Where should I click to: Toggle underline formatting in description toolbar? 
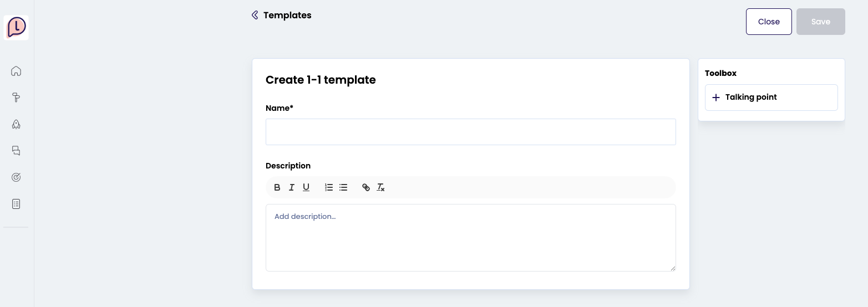click(306, 187)
